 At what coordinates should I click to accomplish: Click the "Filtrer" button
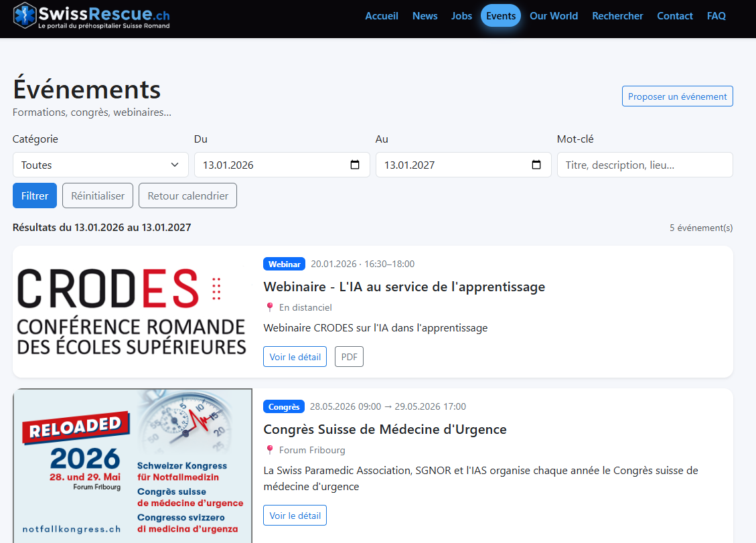[34, 196]
